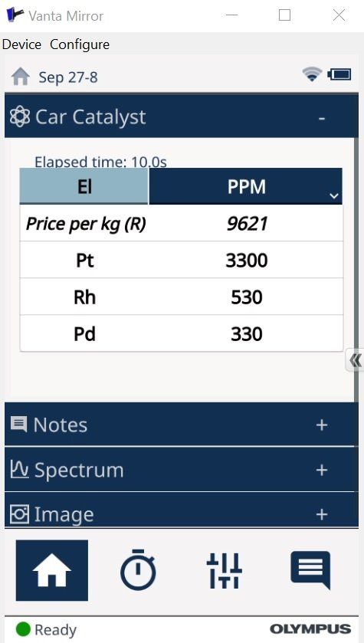This screenshot has width=364, height=643.
Task: Expand the Image section
Action: (322, 514)
